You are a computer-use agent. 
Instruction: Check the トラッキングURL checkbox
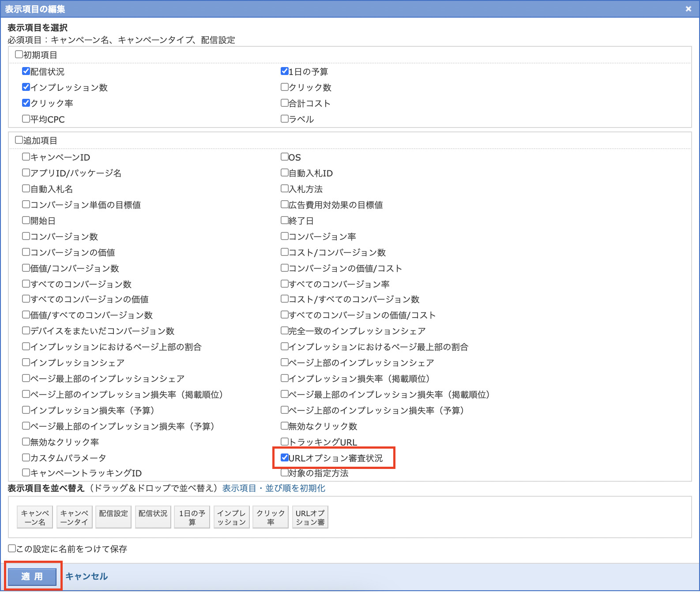pos(285,442)
